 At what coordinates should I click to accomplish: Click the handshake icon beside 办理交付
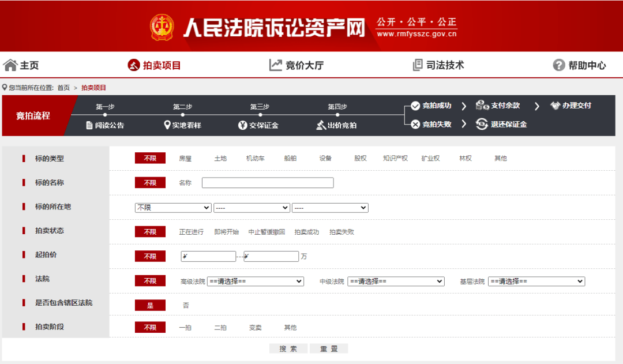(x=555, y=106)
